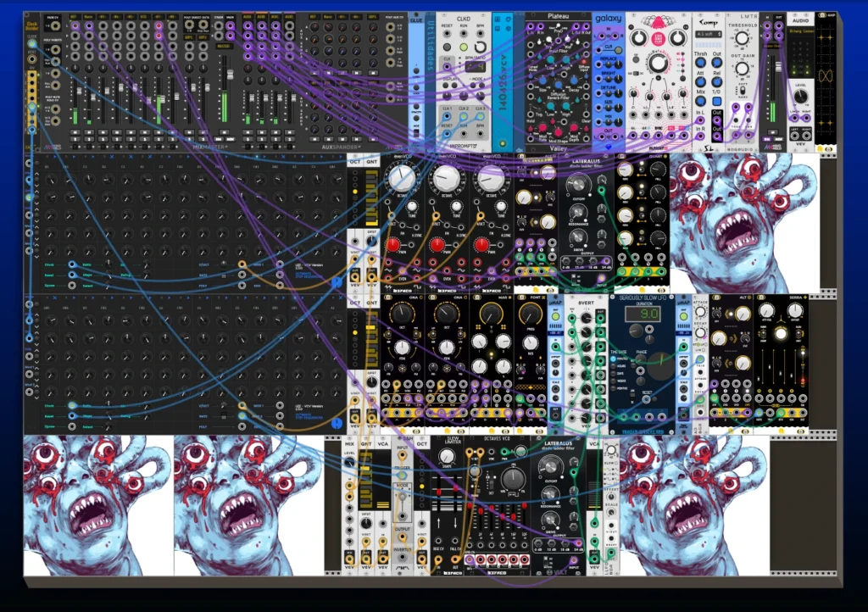Click the Plateau L in jack
The width and height of the screenshot is (868, 612).
pyautogui.click(x=531, y=26)
